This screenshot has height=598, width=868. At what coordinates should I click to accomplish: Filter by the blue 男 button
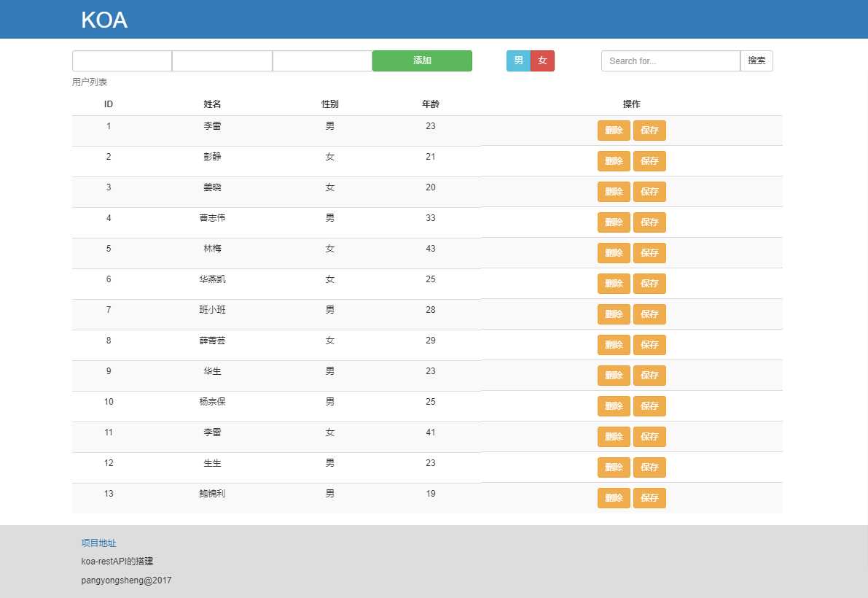point(518,61)
